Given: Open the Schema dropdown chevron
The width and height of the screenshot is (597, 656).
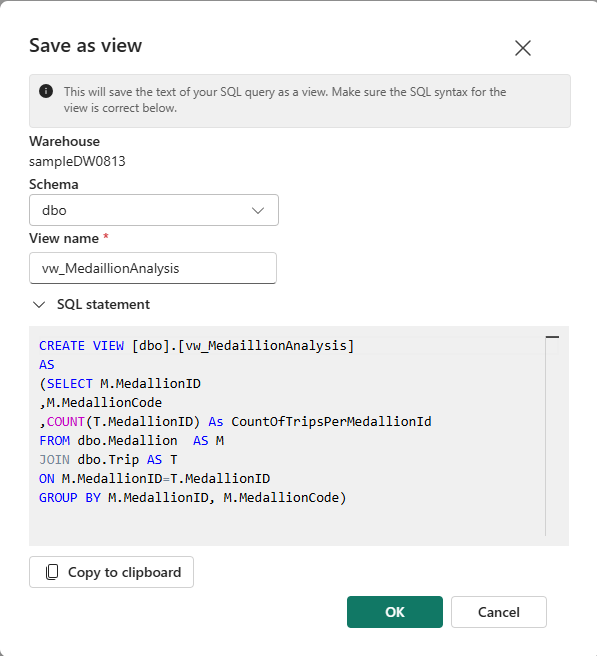Looking at the screenshot, I should [258, 210].
